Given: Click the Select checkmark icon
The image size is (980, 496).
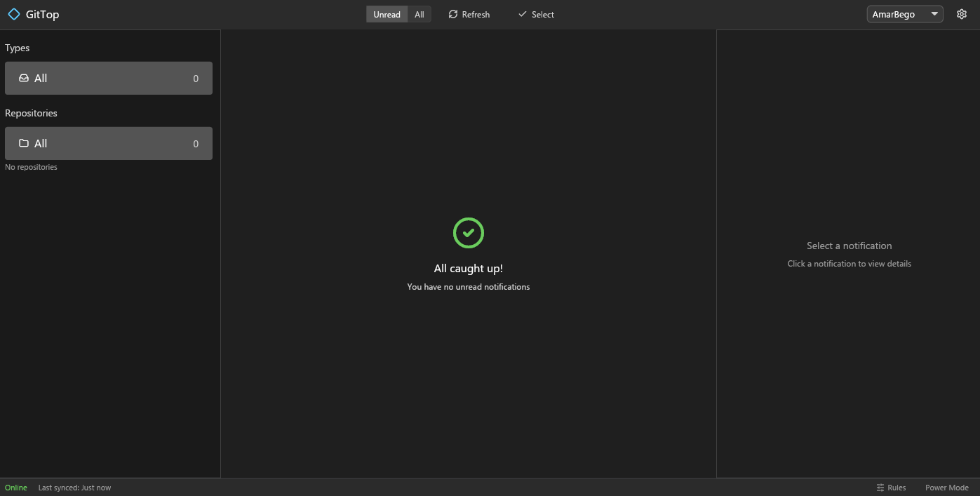Looking at the screenshot, I should click(522, 13).
